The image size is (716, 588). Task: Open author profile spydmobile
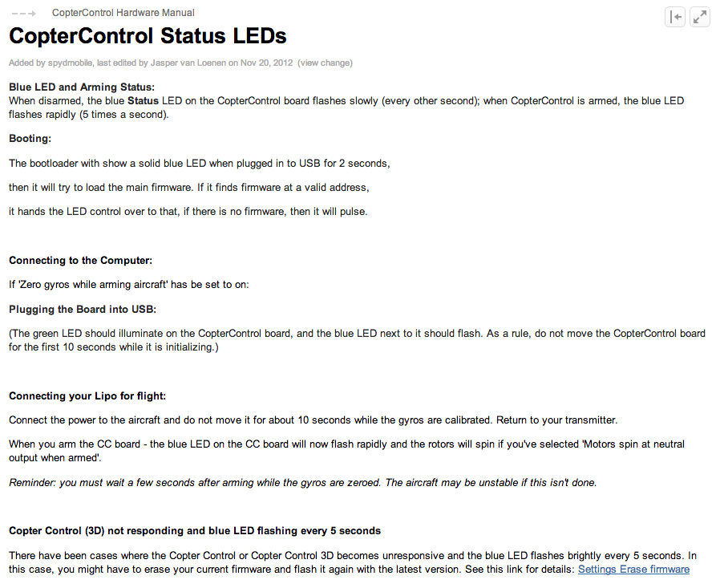(71, 63)
